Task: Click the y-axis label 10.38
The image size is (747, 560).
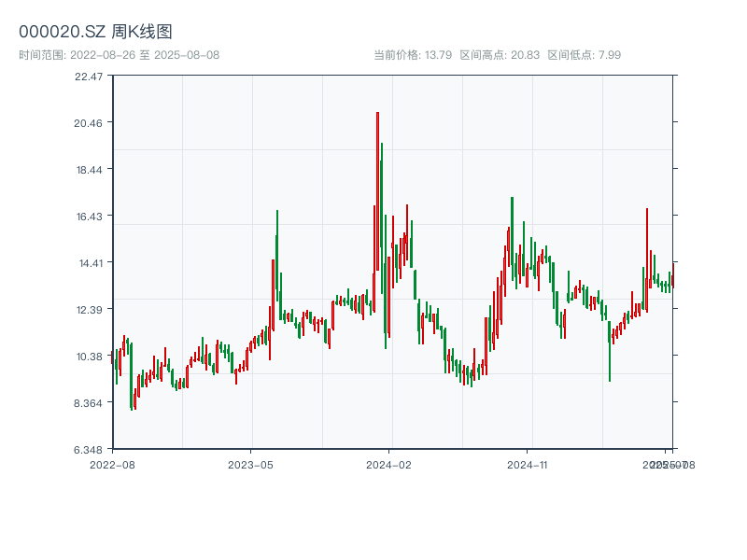Action: tap(89, 357)
